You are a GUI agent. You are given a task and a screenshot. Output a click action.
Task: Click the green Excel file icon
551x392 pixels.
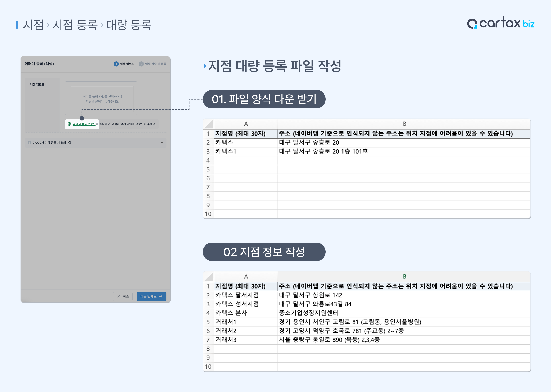pos(69,124)
